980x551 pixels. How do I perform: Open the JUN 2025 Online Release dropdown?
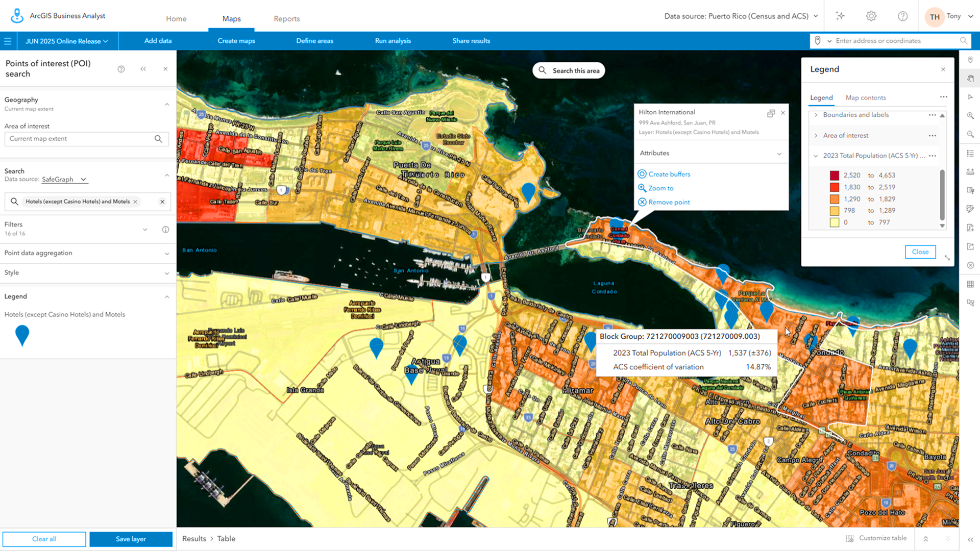pos(67,41)
